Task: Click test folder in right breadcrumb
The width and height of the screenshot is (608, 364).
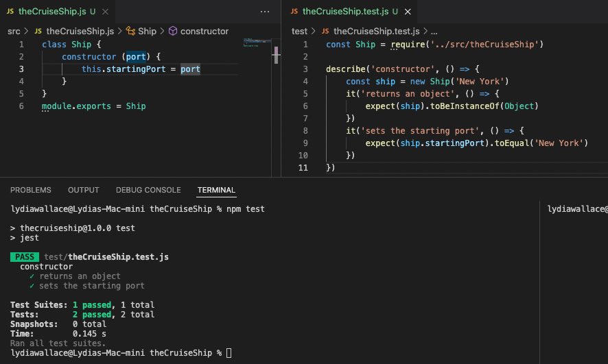Action: (x=299, y=31)
